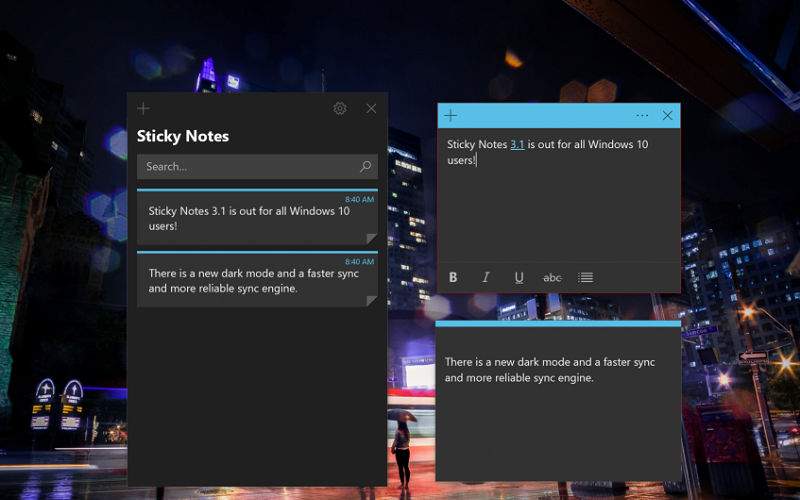800x500 pixels.
Task: Toggle italic formatting
Action: (486, 277)
